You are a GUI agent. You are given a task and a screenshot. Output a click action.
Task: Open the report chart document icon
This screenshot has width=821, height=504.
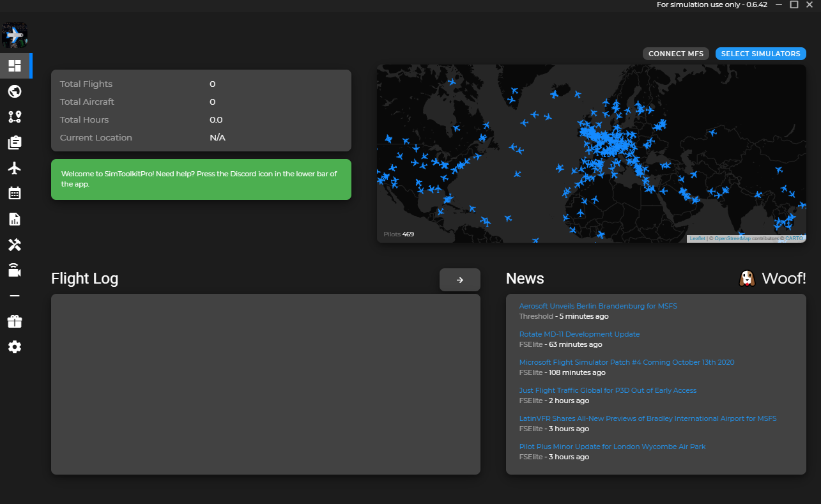point(15,219)
